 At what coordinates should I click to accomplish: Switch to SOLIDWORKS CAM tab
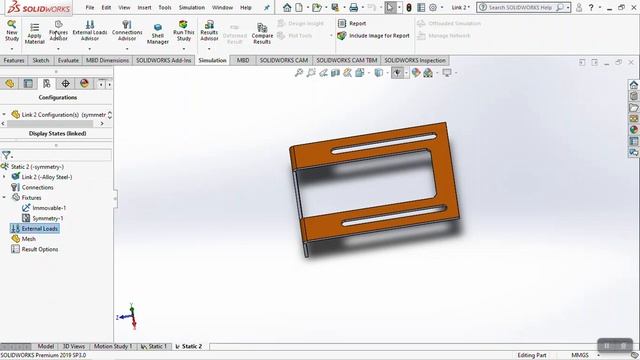284,60
